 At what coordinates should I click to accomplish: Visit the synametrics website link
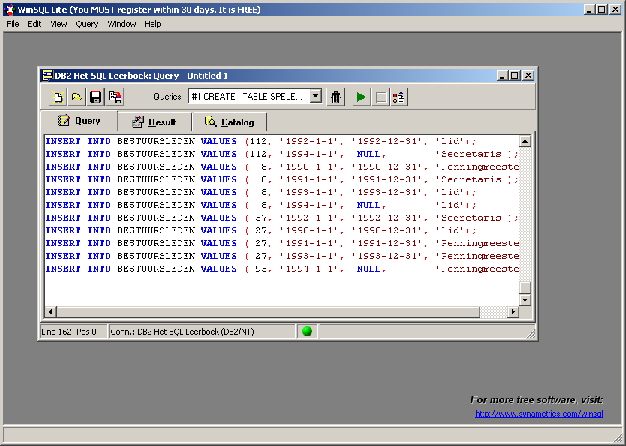539,414
